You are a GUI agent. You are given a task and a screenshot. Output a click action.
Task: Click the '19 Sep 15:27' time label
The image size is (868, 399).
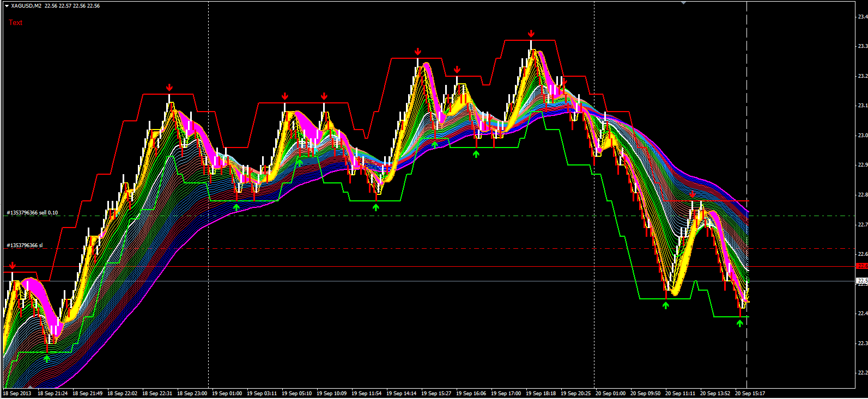[x=436, y=393]
